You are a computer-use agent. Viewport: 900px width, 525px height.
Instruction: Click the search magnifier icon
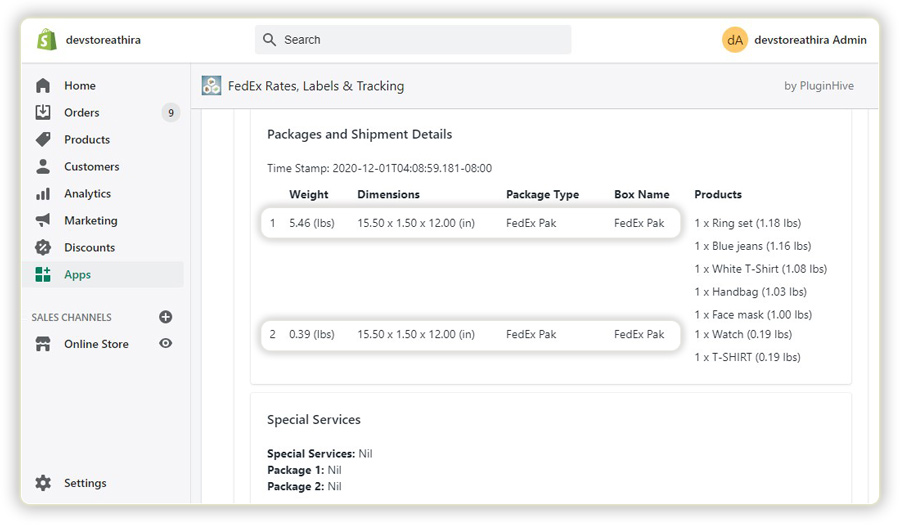269,40
